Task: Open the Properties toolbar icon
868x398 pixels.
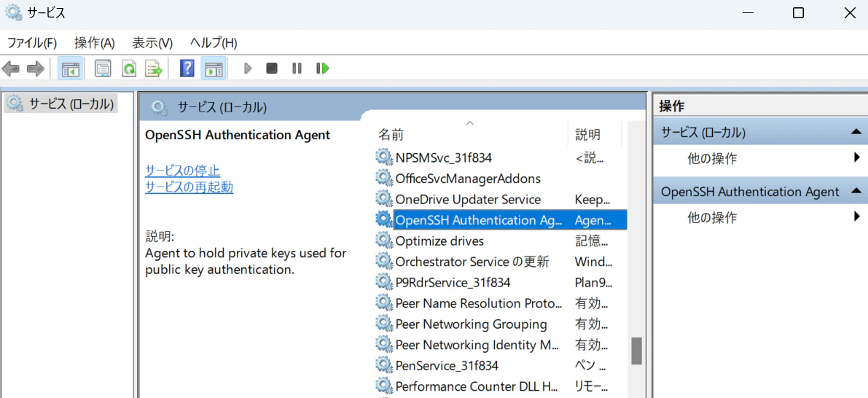Action: (x=103, y=69)
